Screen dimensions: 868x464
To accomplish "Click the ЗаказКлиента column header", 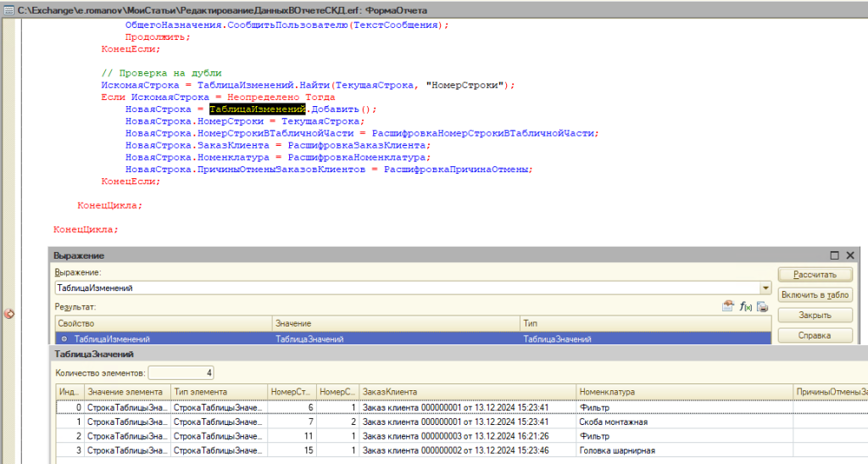I will (x=467, y=392).
